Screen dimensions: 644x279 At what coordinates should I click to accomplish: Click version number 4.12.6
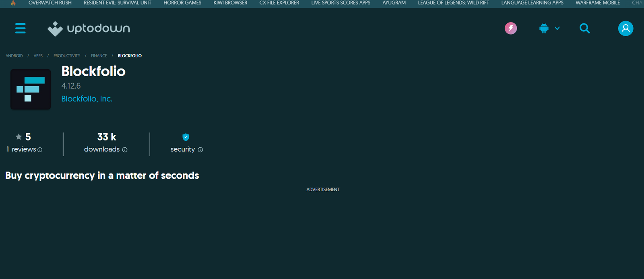click(71, 86)
